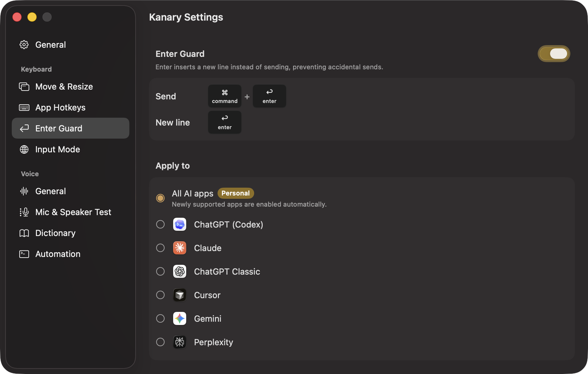
Task: Select the Perplexity radio button
Action: 160,342
